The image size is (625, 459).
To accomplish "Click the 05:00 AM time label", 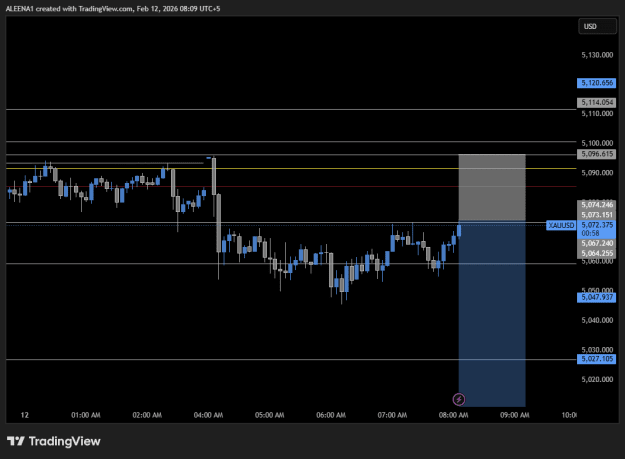I will (x=269, y=415).
